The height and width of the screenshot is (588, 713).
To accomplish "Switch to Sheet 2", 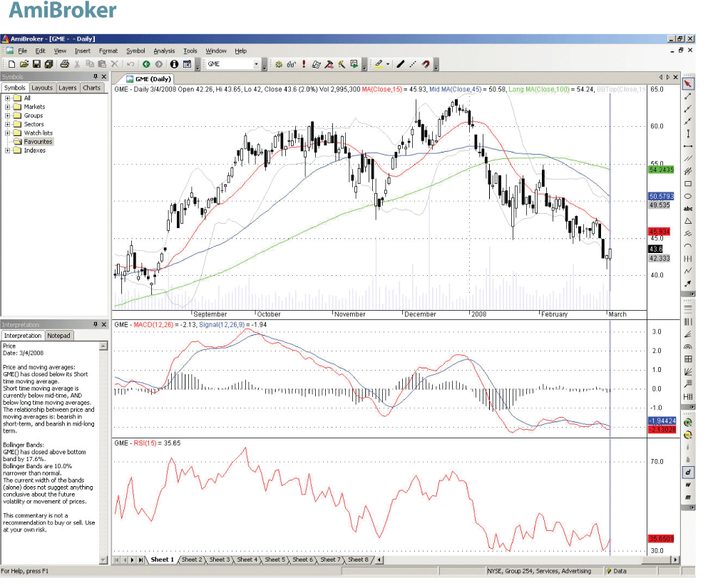I will (191, 559).
